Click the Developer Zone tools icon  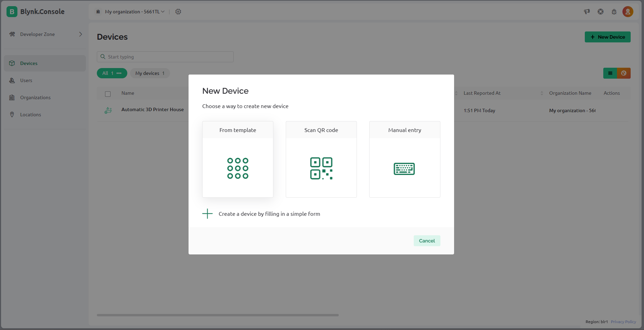point(12,34)
